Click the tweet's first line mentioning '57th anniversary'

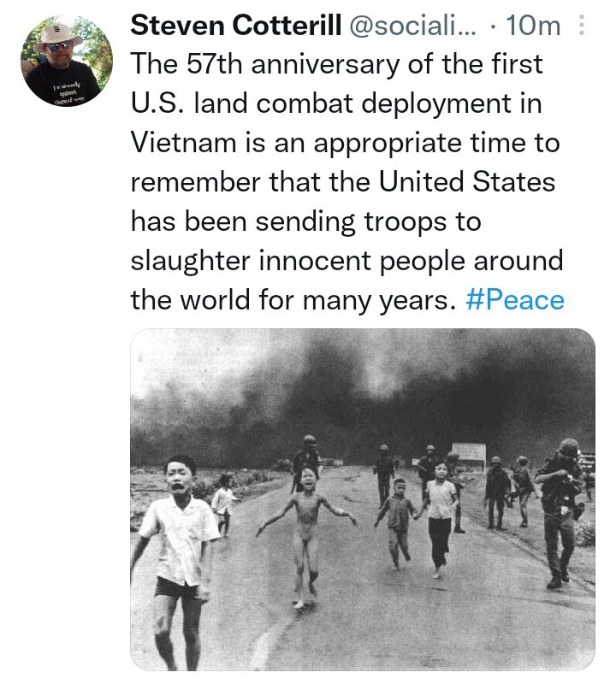337,65
